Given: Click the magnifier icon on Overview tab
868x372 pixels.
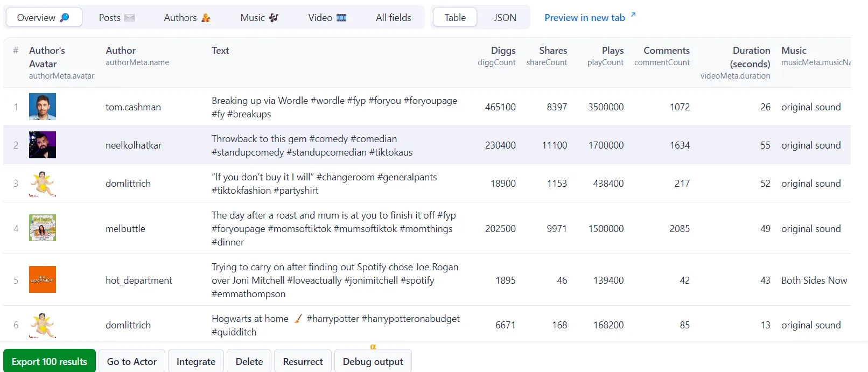Looking at the screenshot, I should pos(65,17).
